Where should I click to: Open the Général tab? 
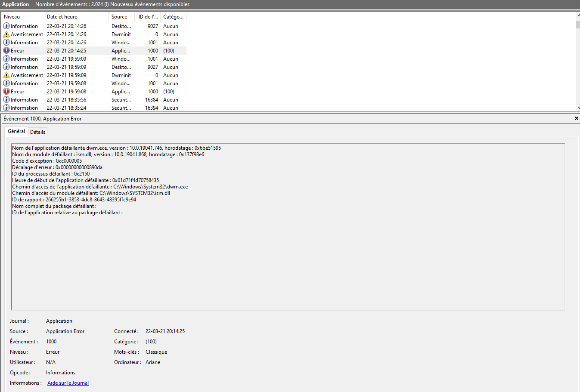[x=16, y=131]
